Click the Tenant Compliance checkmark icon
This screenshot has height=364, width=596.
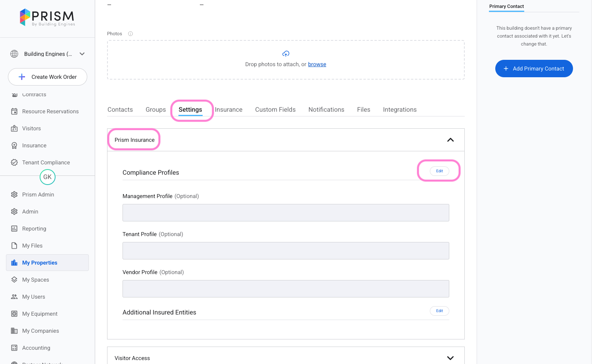pos(14,162)
